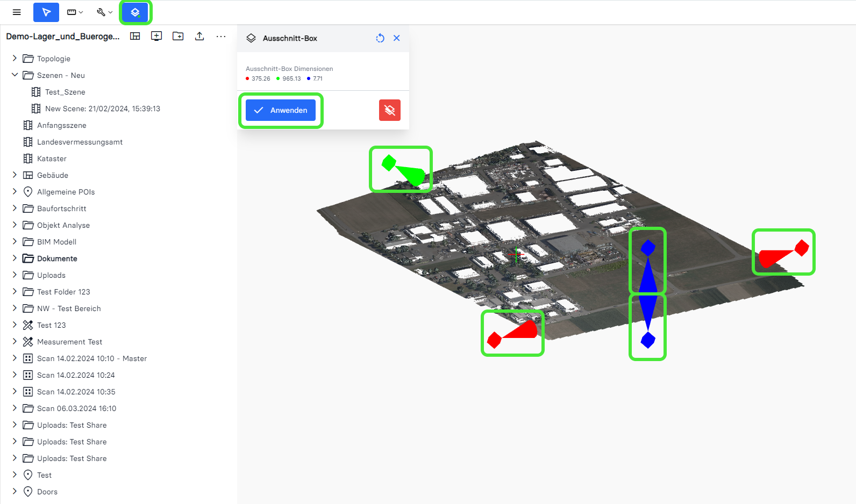Open the measurement tool dropdown
This screenshot has width=856, height=504.
pyautogui.click(x=75, y=12)
